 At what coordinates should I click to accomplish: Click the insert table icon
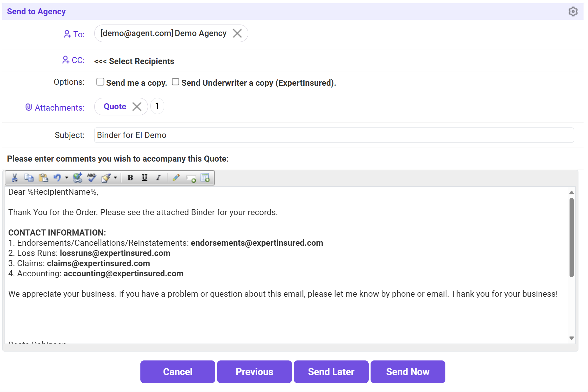[x=205, y=178]
